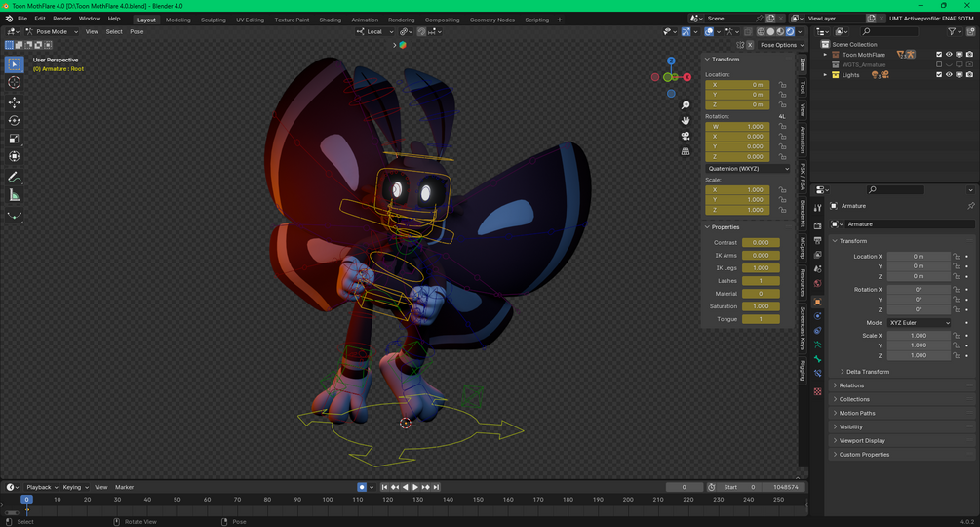Select the Annotate pencil tool
The image size is (980, 527).
(15, 178)
